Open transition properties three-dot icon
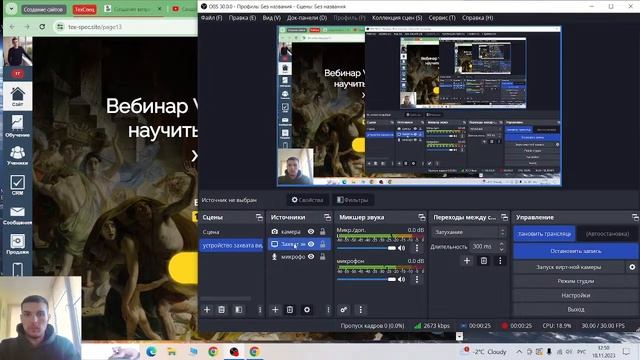 point(500,260)
